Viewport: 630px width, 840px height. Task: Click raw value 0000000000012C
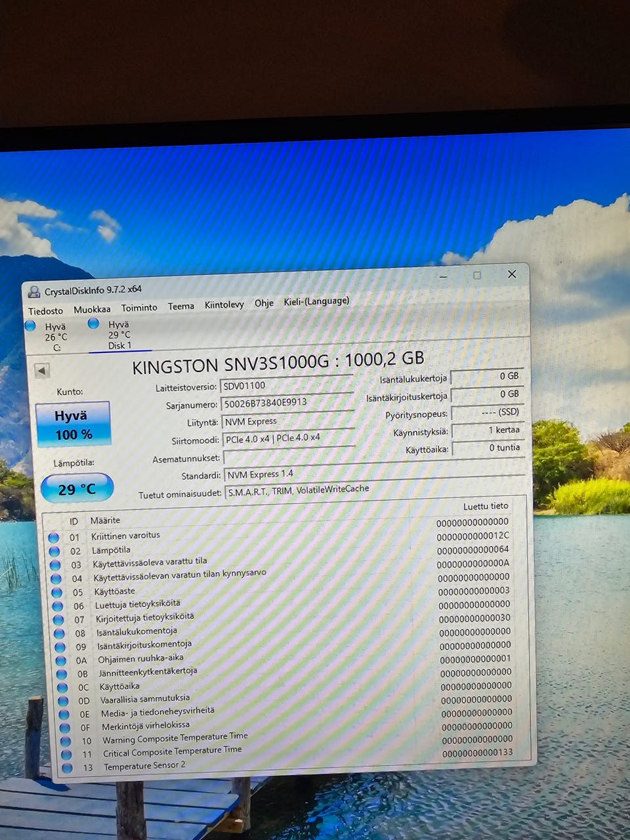473,535
